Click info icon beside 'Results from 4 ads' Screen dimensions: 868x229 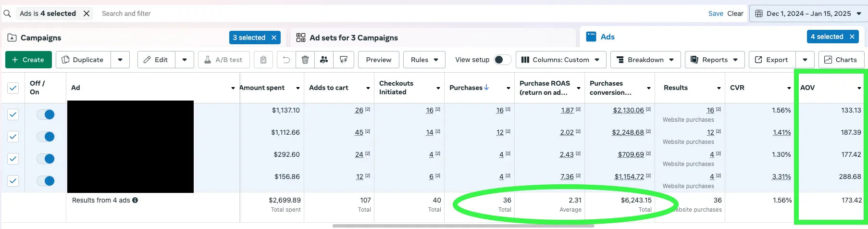tap(135, 200)
